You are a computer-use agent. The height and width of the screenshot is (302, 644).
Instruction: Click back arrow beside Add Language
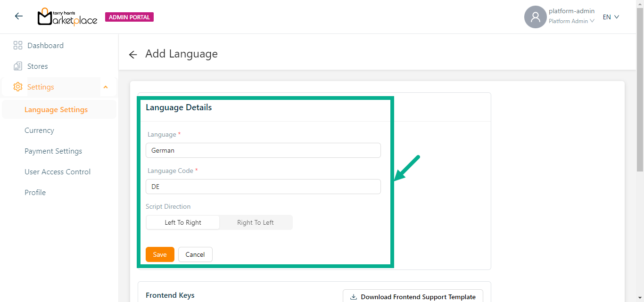(133, 55)
